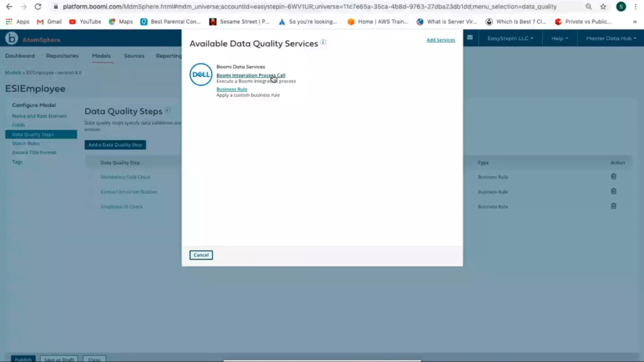Open the Boomi Integration Process Call link
Screen dimensions: 644x362
250,75
